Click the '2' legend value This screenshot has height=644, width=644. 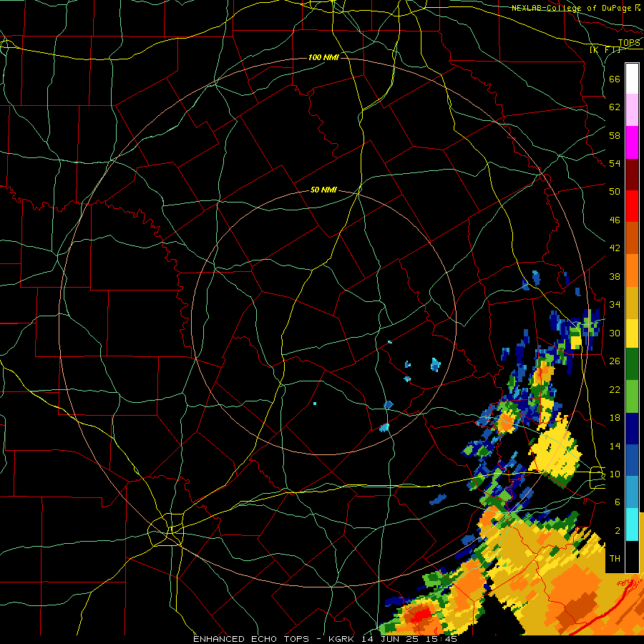pyautogui.click(x=617, y=531)
